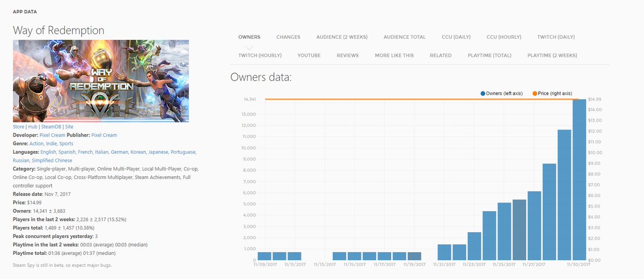
Task: Open the Playtime (Total) tab
Action: [x=489, y=55]
